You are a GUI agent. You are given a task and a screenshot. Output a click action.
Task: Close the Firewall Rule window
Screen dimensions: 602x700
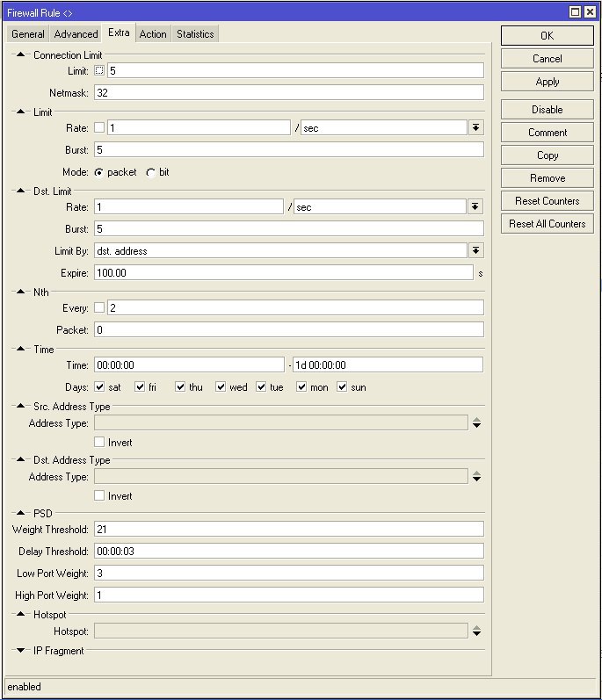point(590,12)
